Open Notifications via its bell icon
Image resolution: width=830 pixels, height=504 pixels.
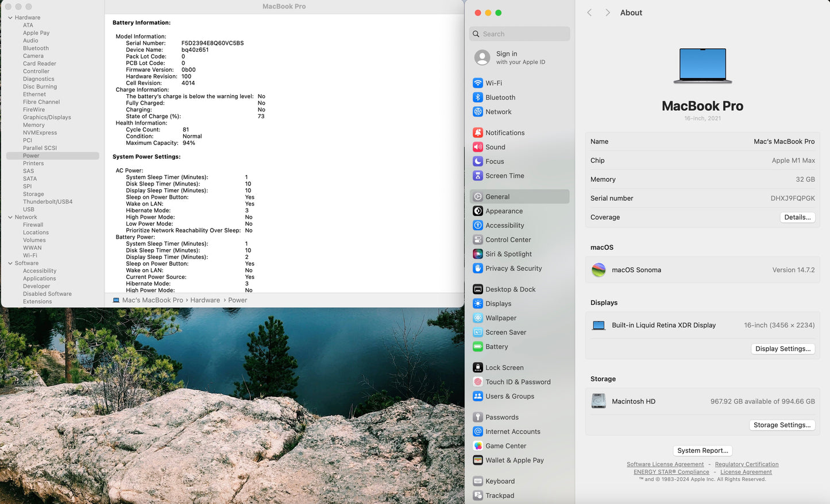click(x=477, y=133)
